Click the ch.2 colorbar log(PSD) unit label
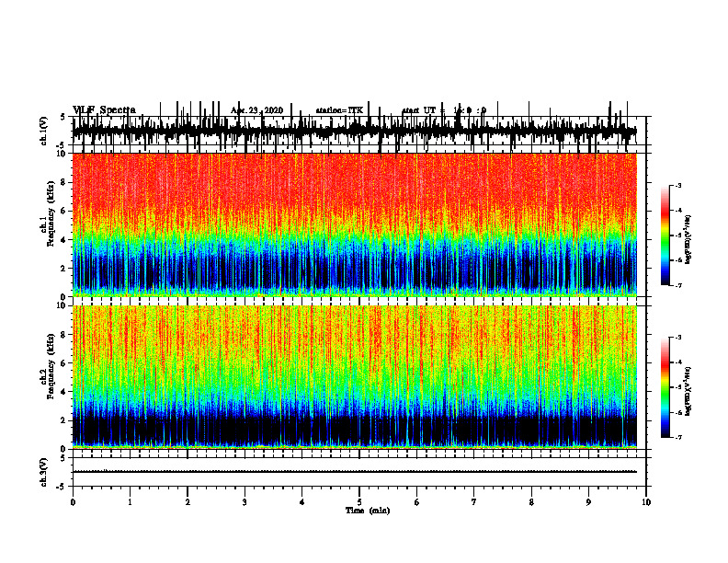This screenshot has height=563, width=728. pos(688,392)
